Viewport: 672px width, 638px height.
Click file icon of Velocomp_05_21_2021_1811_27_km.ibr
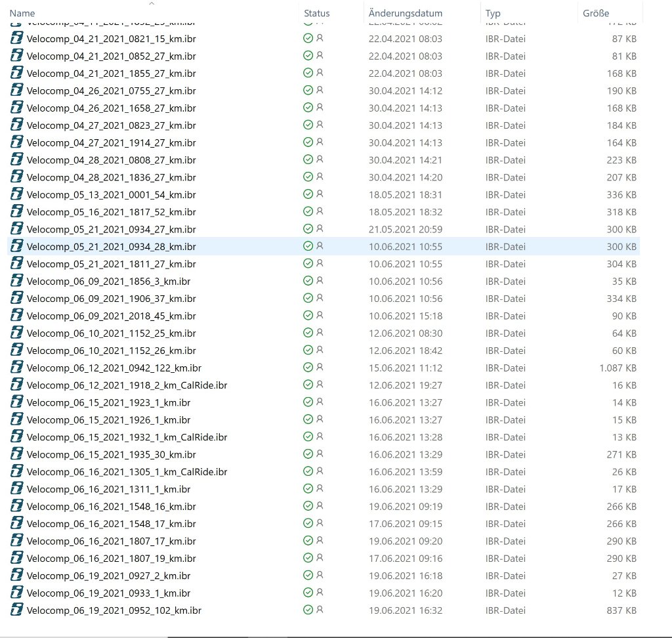[16, 264]
